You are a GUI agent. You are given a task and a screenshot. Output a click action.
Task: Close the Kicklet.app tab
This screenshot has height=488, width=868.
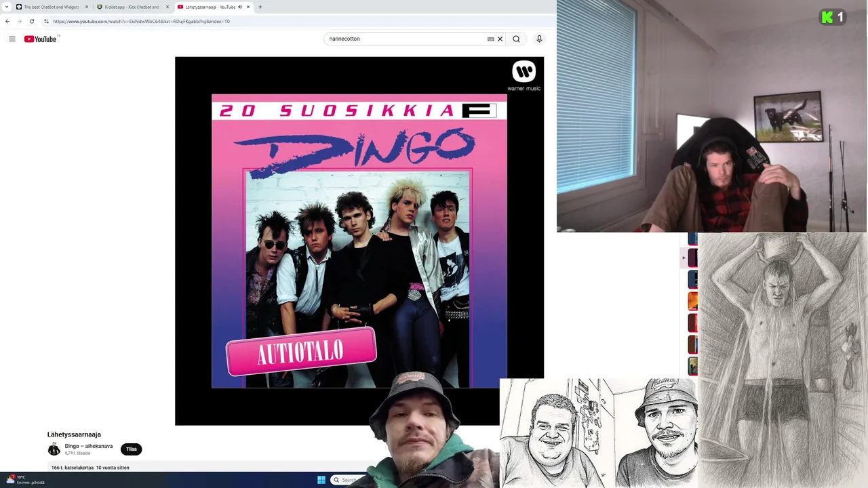[167, 7]
